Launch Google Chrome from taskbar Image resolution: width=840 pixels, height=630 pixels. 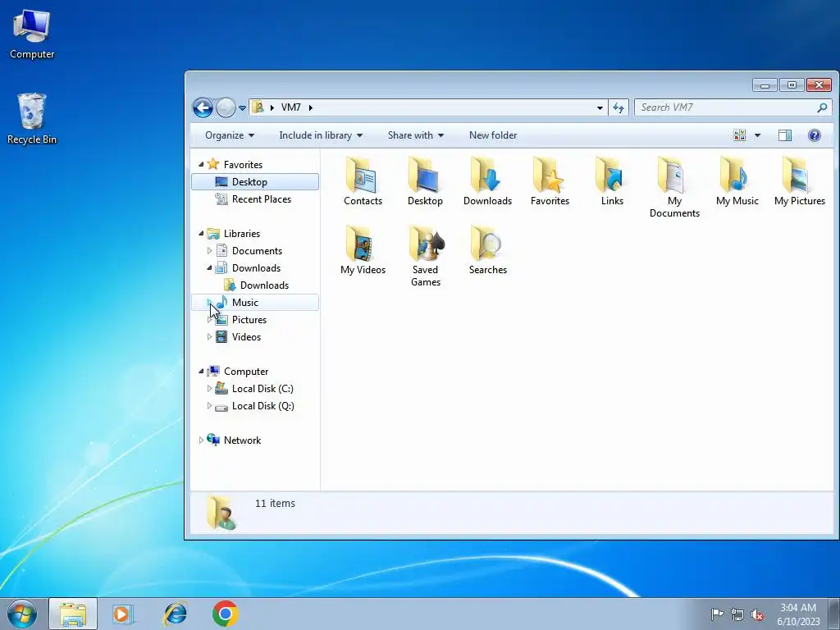[225, 614]
